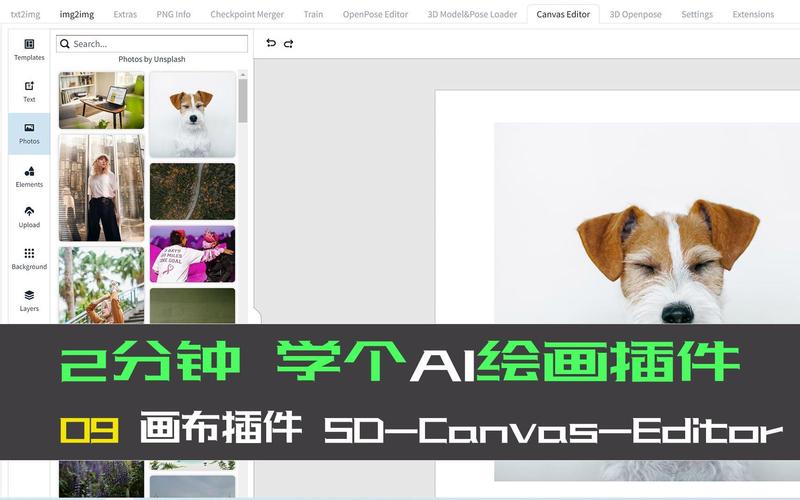Image resolution: width=800 pixels, height=500 pixels.
Task: Click the redo arrow icon
Action: pos(288,43)
